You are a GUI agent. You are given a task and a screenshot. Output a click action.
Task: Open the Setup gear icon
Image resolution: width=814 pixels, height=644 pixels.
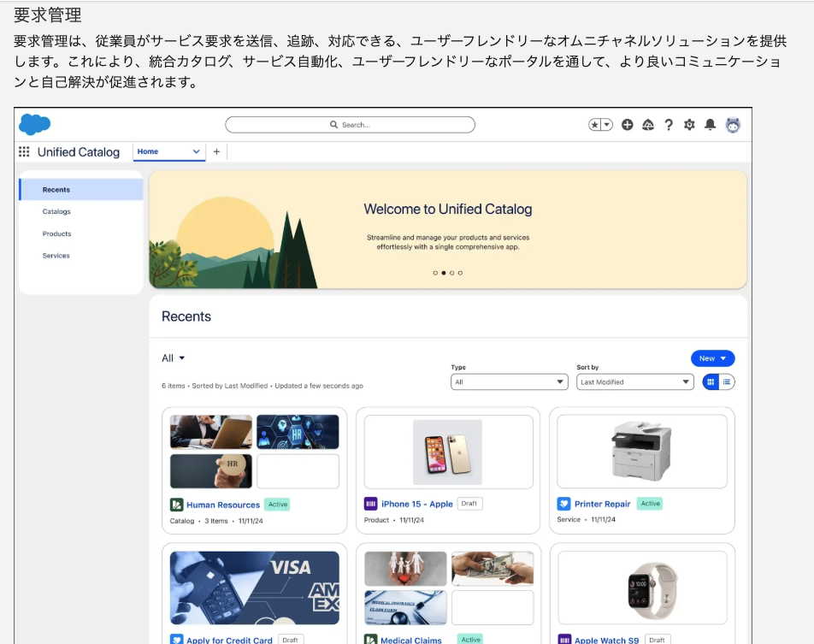tap(689, 125)
